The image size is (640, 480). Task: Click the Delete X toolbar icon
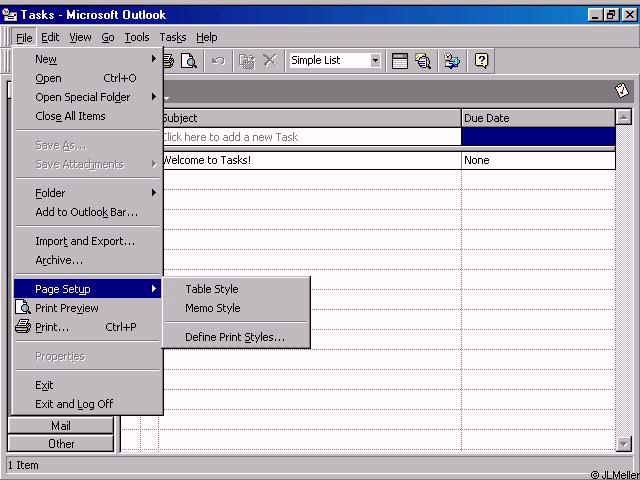point(270,61)
